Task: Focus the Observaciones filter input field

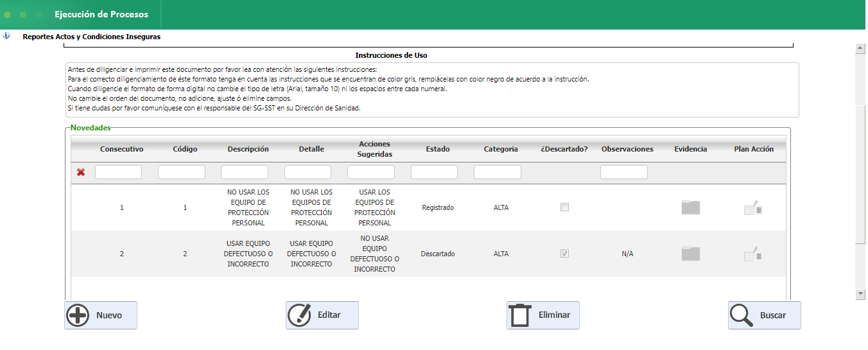Action: (623, 172)
